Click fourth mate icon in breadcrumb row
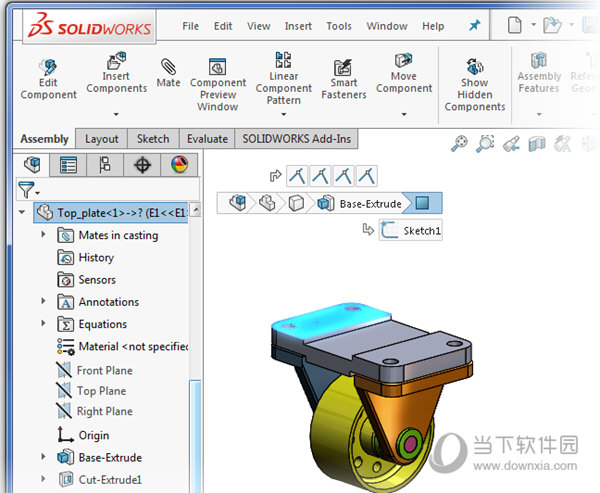The image size is (600, 493). pos(367,176)
